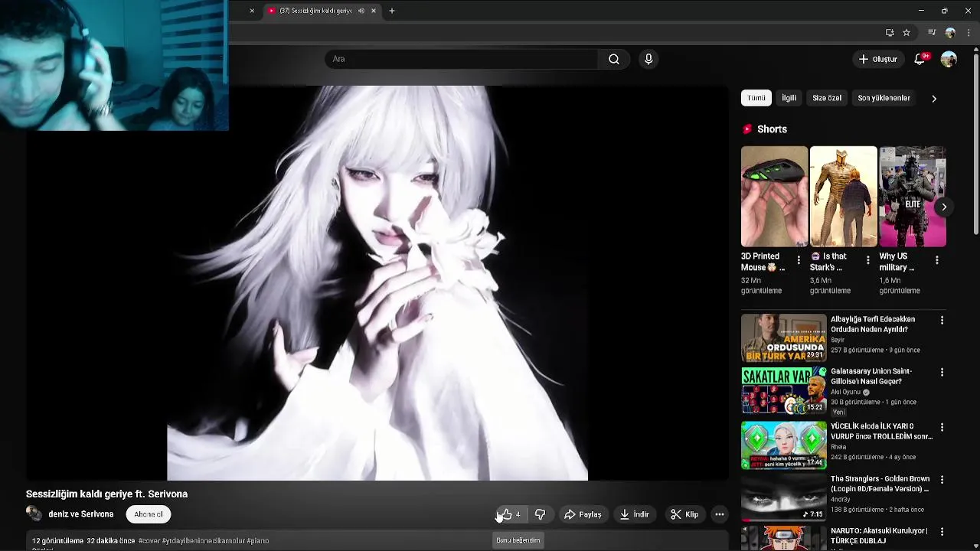980x551 pixels.
Task: Open options for Galatasaray Union Saint-Gilloise video
Action: tap(942, 373)
